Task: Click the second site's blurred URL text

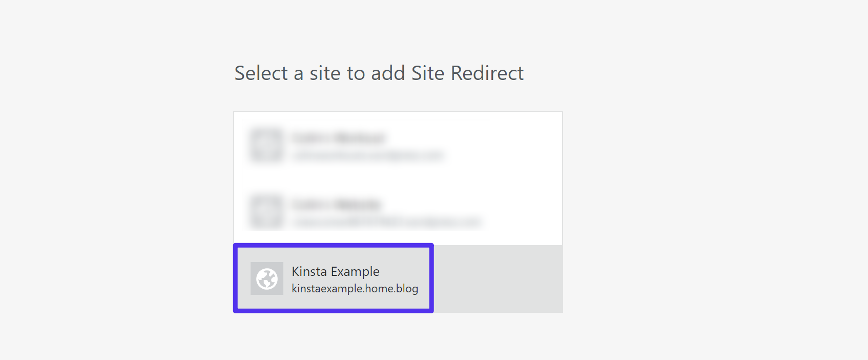Action: coord(387,223)
